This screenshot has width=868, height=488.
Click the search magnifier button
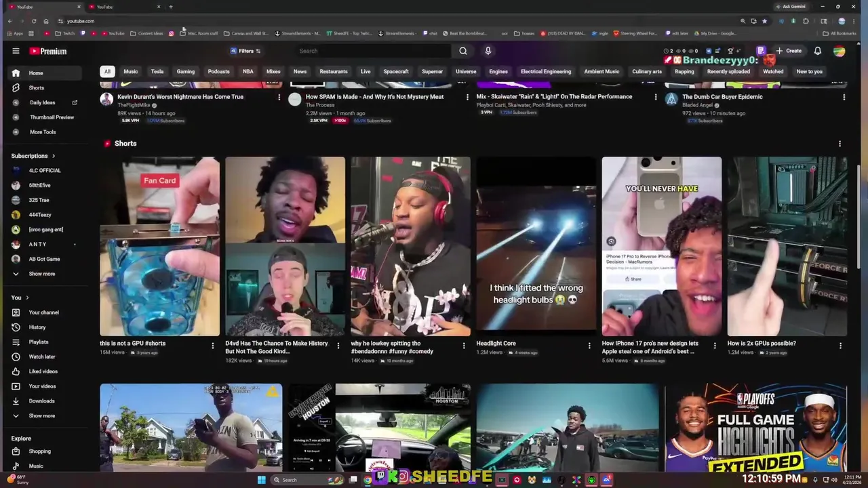point(462,51)
